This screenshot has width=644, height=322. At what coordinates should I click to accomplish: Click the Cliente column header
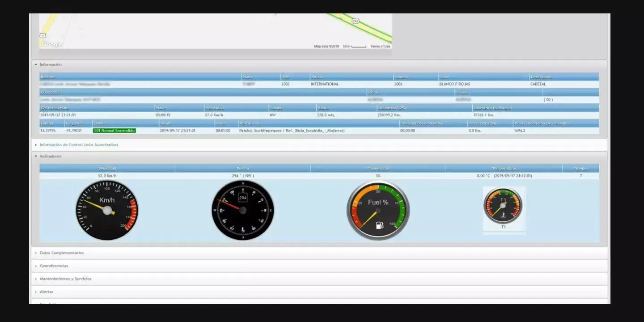click(499, 92)
